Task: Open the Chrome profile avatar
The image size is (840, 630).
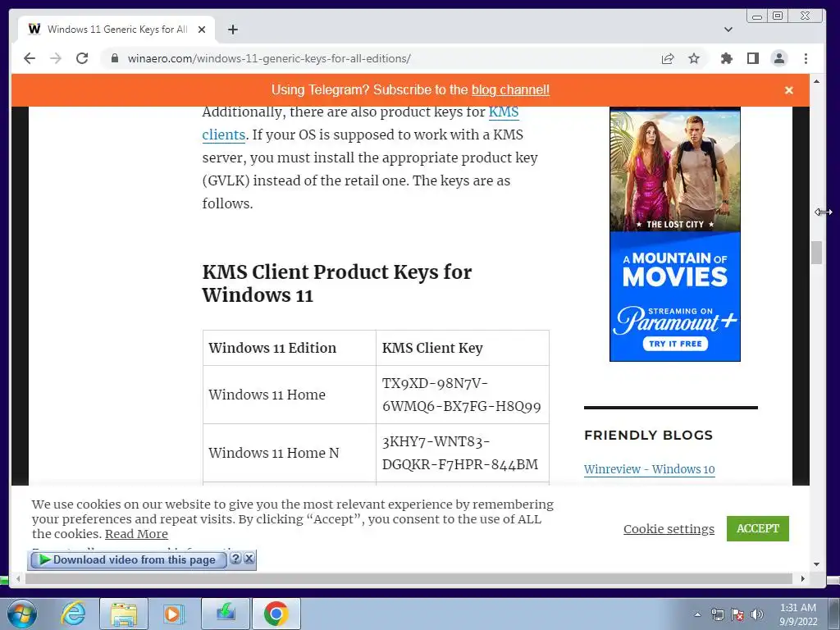Action: click(x=779, y=58)
